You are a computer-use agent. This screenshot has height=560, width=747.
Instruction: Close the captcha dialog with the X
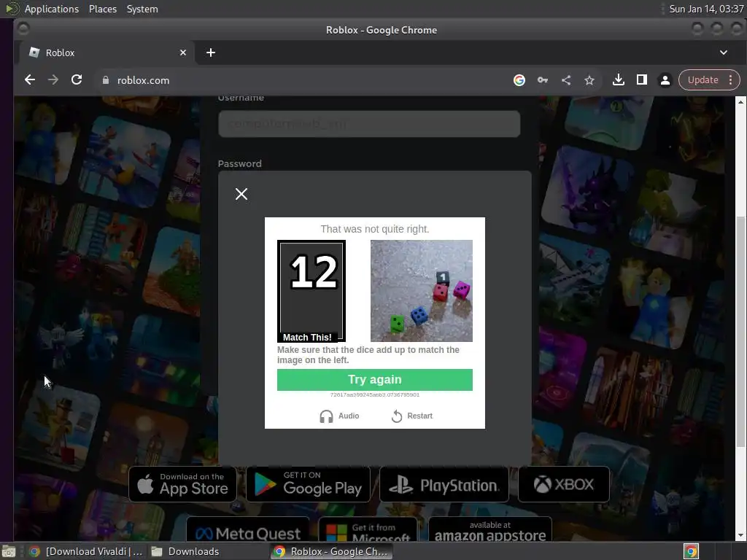coord(241,194)
